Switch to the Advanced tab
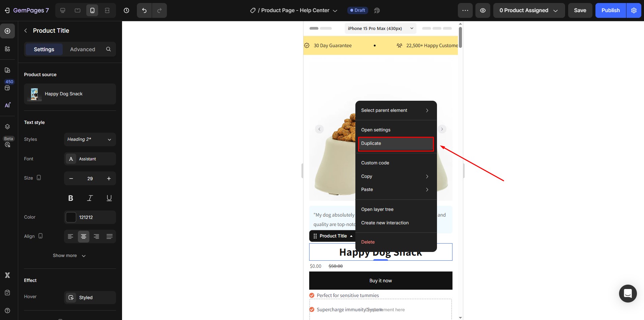Image resolution: width=644 pixels, height=320 pixels. [x=82, y=49]
